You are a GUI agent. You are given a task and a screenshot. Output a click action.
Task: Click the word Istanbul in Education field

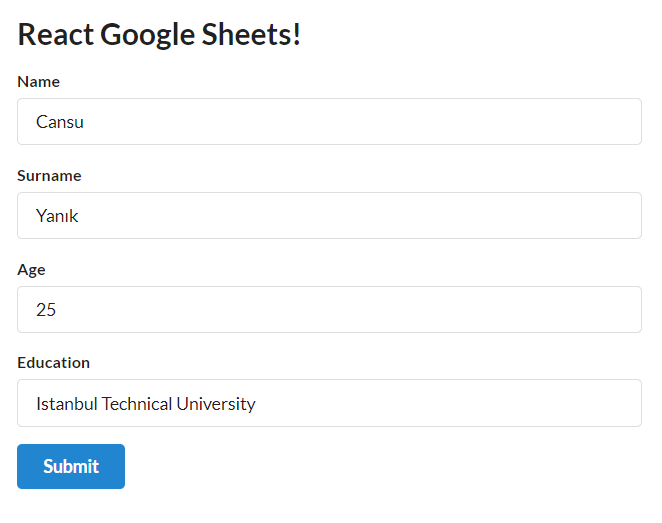click(x=66, y=404)
